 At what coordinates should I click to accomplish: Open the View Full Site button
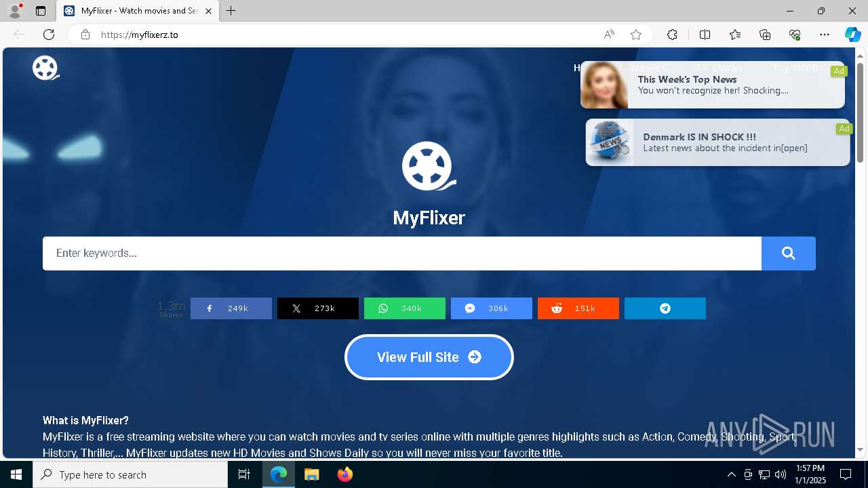[x=429, y=357]
